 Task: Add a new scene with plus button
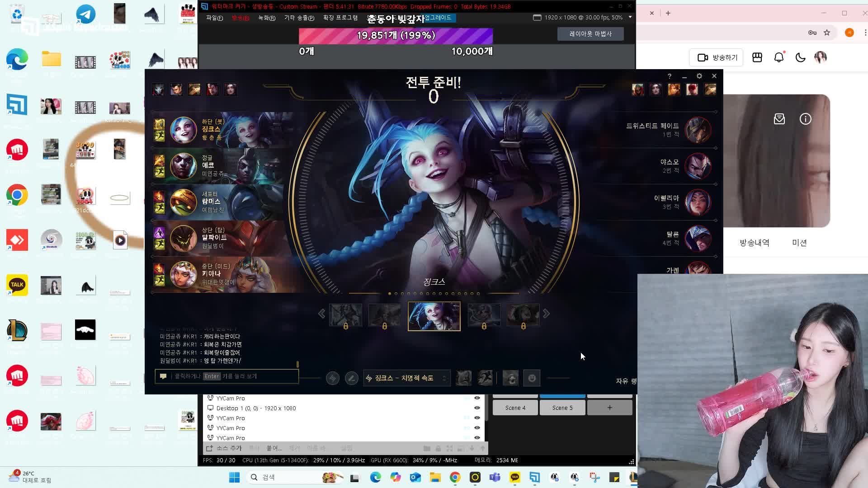[x=609, y=408]
